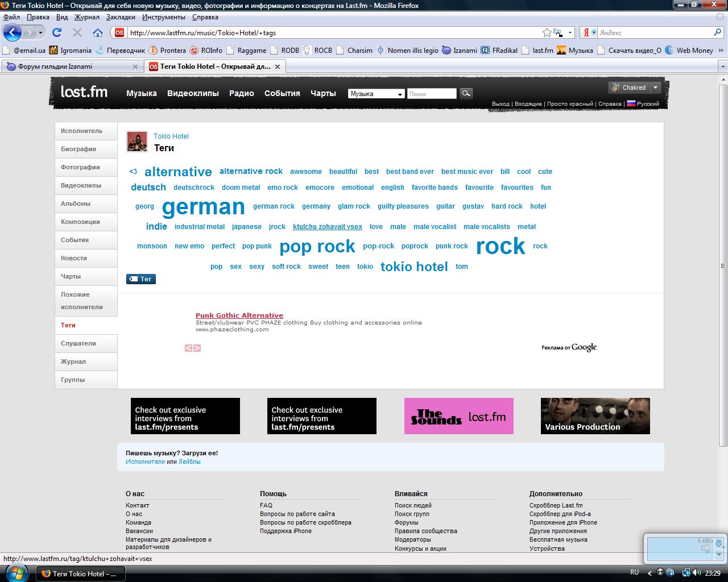This screenshot has width=728, height=582.
Task: Open the Firefox home page icon
Action: (98, 32)
